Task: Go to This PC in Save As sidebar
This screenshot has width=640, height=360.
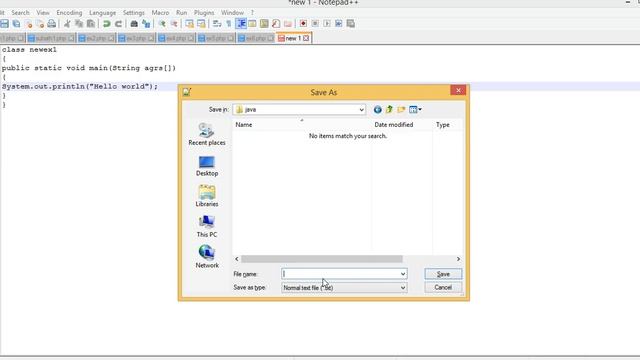Action: (x=207, y=227)
